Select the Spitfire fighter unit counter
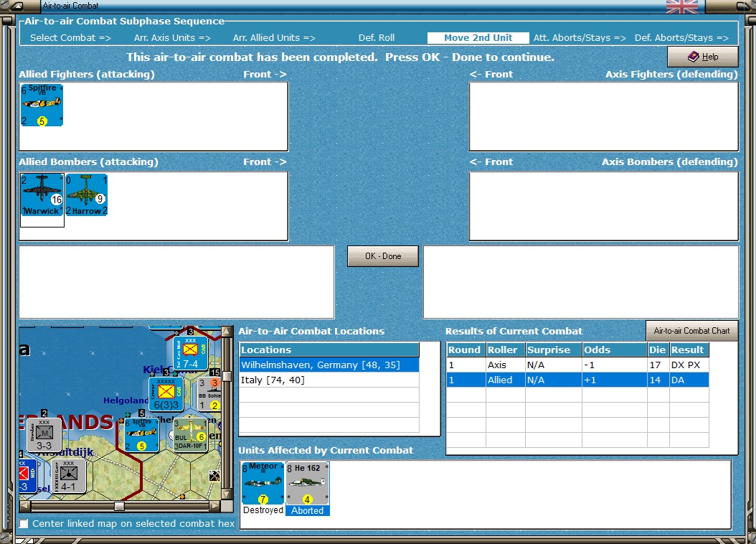 42,105
